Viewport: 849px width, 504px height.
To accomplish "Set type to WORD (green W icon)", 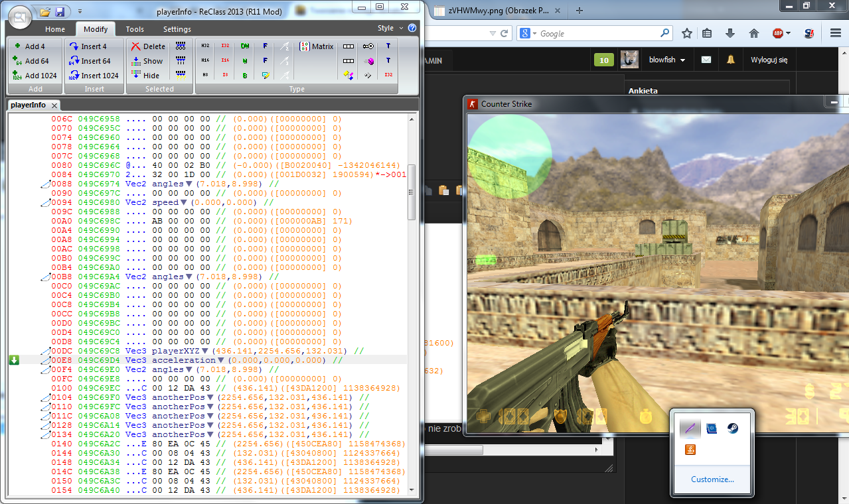I will (245, 60).
